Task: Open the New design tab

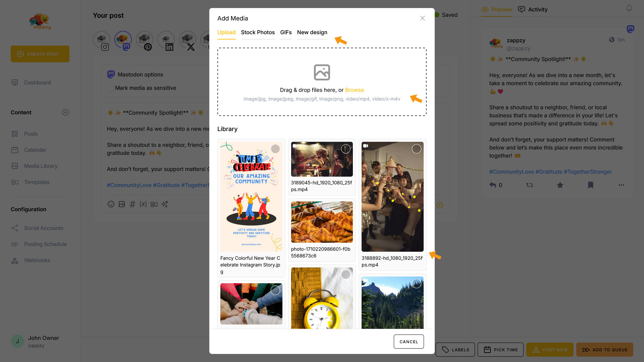Action: (312, 32)
